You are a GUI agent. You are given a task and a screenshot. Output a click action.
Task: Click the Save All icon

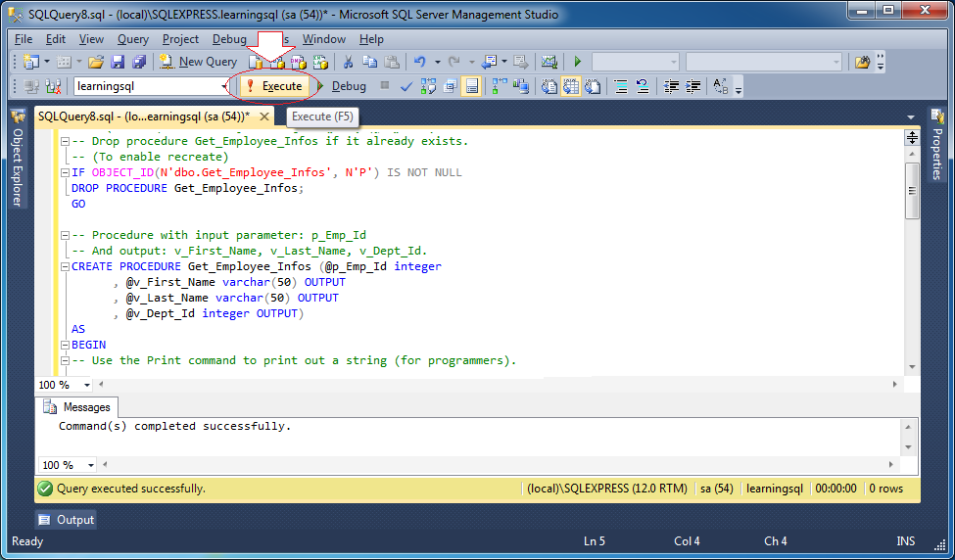(x=139, y=62)
